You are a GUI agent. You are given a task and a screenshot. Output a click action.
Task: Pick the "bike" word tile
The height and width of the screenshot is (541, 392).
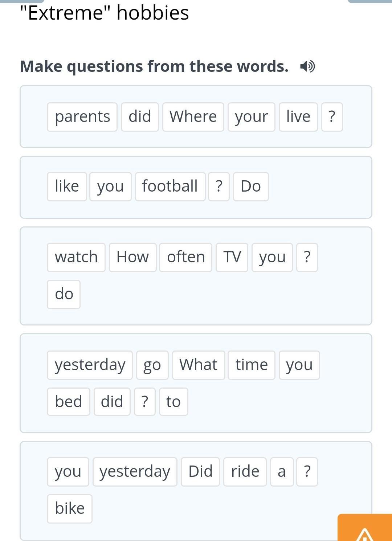[70, 509]
